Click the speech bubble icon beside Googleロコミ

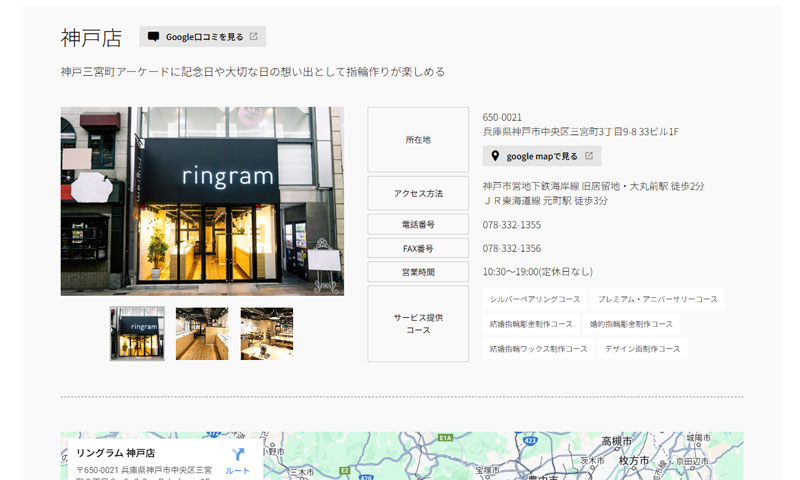[153, 37]
